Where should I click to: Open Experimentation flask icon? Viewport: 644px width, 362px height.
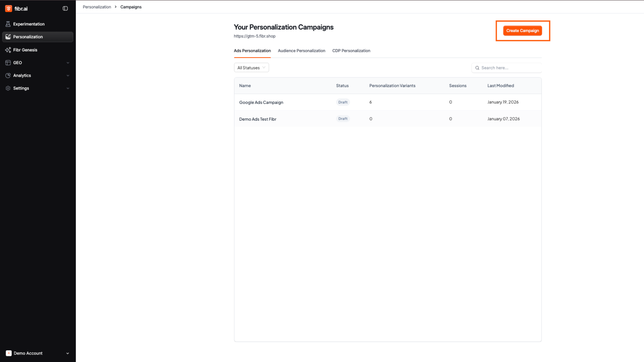click(8, 24)
